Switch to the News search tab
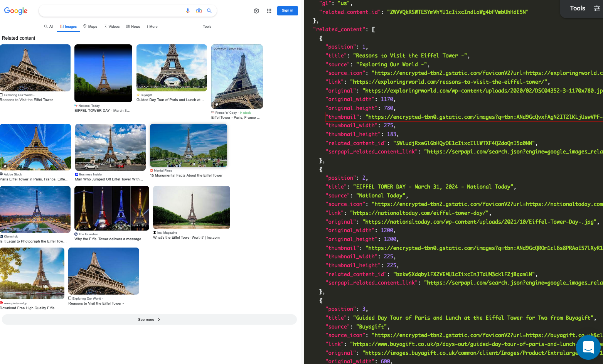This screenshot has width=603, height=364. (x=133, y=27)
